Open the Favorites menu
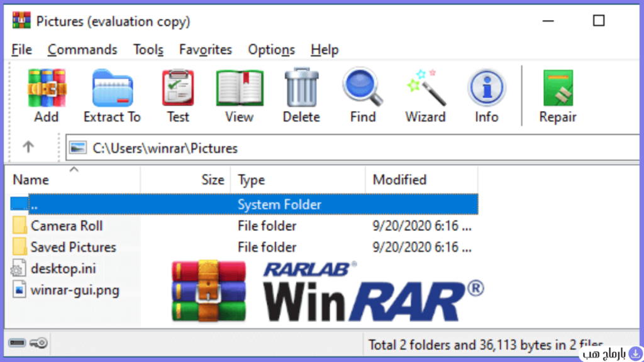This screenshot has height=362, width=644. pos(206,50)
